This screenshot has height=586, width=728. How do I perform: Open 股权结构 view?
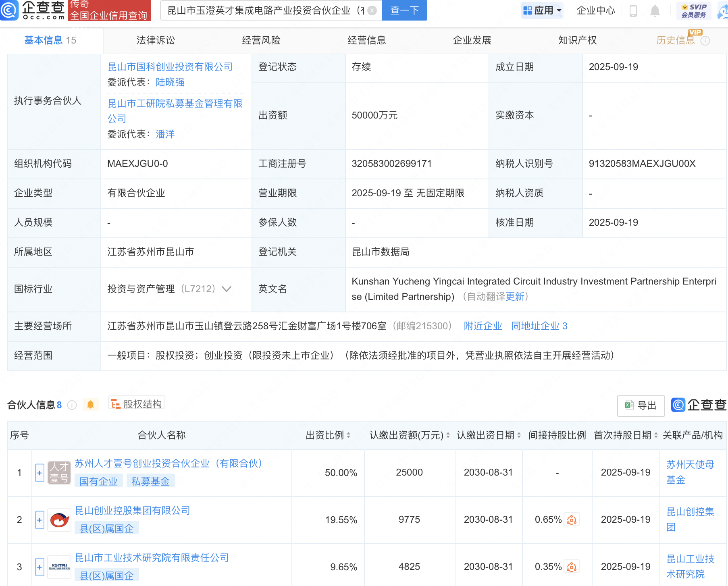tap(136, 404)
